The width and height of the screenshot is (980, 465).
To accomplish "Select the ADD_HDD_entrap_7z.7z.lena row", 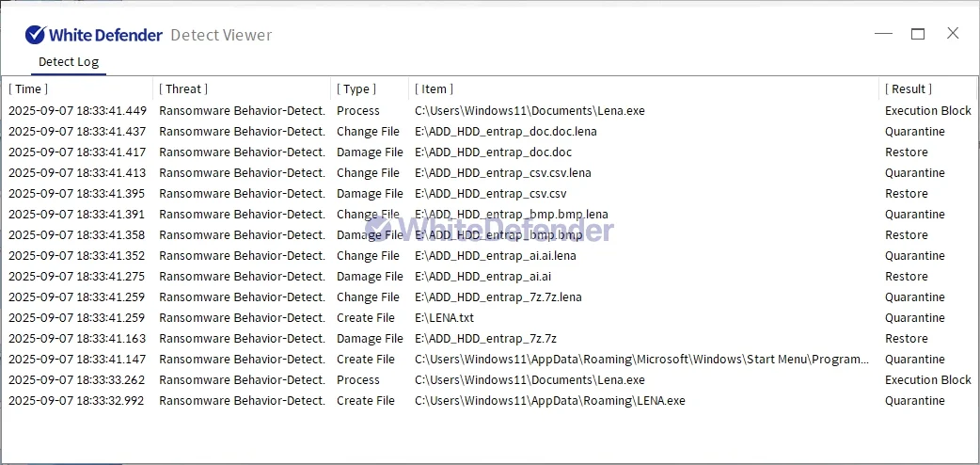I will pyautogui.click(x=498, y=297).
